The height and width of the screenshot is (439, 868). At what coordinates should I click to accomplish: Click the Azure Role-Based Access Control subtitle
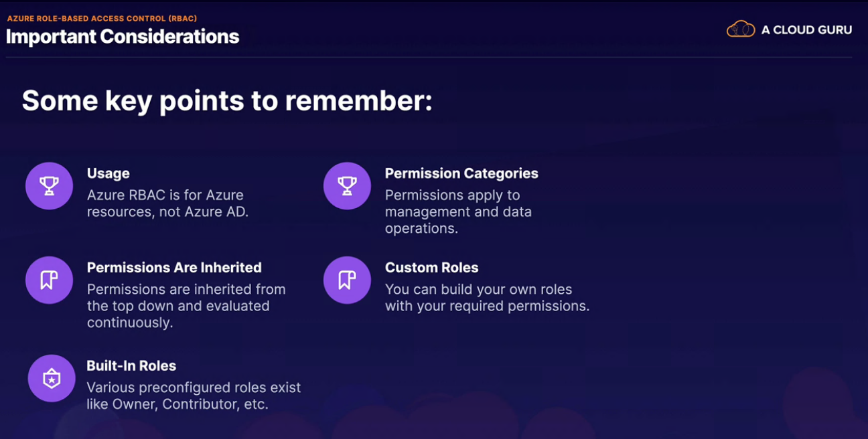click(x=102, y=19)
